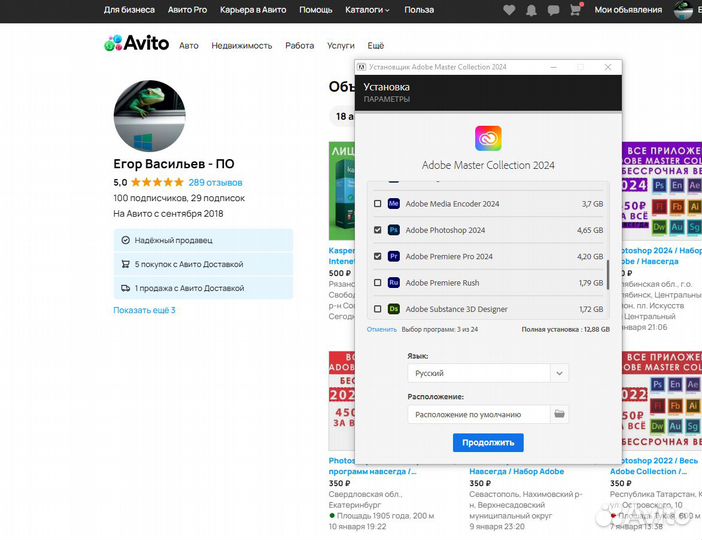The height and width of the screenshot is (540, 702).
Task: Open favorites via the heart icon
Action: pos(510,10)
